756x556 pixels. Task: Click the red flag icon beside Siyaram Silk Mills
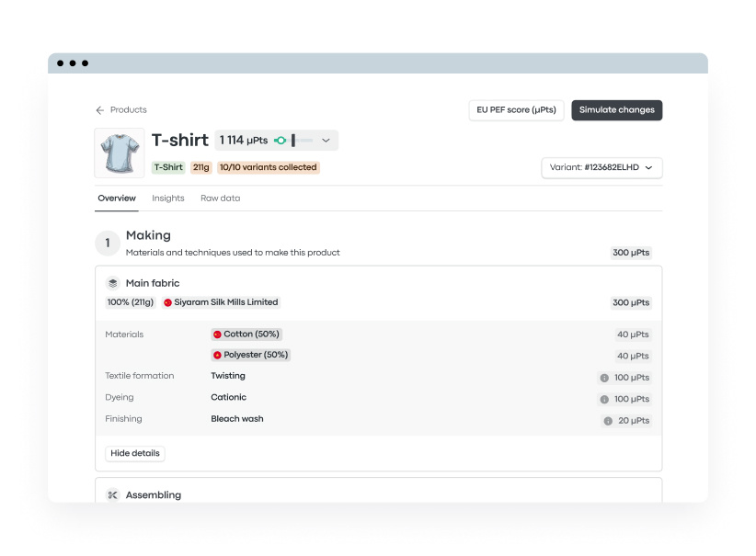coord(167,302)
